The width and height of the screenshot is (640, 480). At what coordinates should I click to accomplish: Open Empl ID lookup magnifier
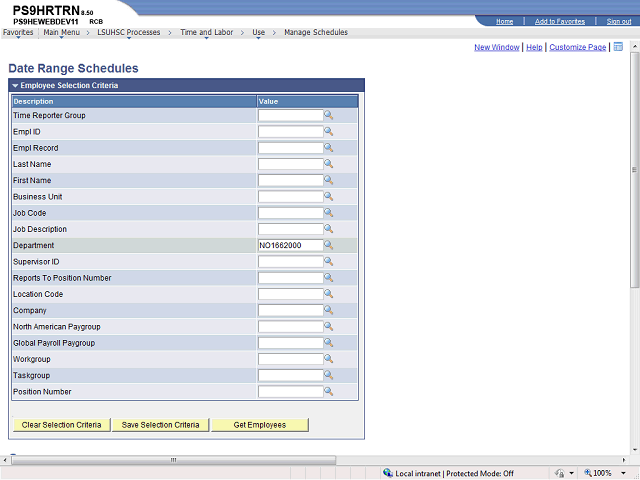click(x=328, y=132)
